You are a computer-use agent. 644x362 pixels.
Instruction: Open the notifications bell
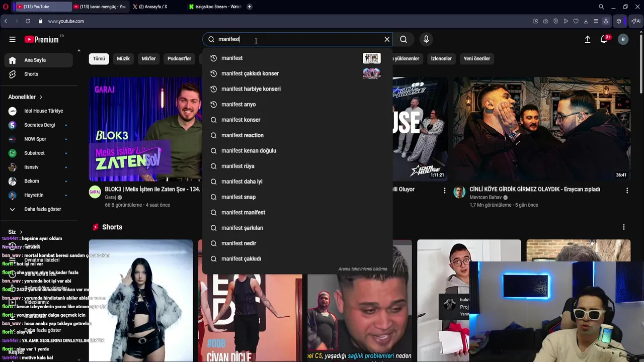pyautogui.click(x=604, y=39)
